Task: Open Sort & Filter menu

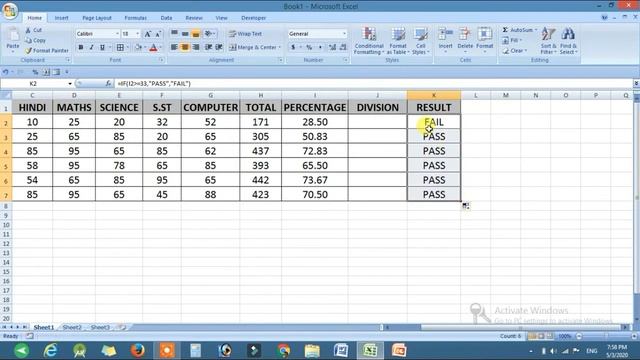Action: (x=548, y=41)
